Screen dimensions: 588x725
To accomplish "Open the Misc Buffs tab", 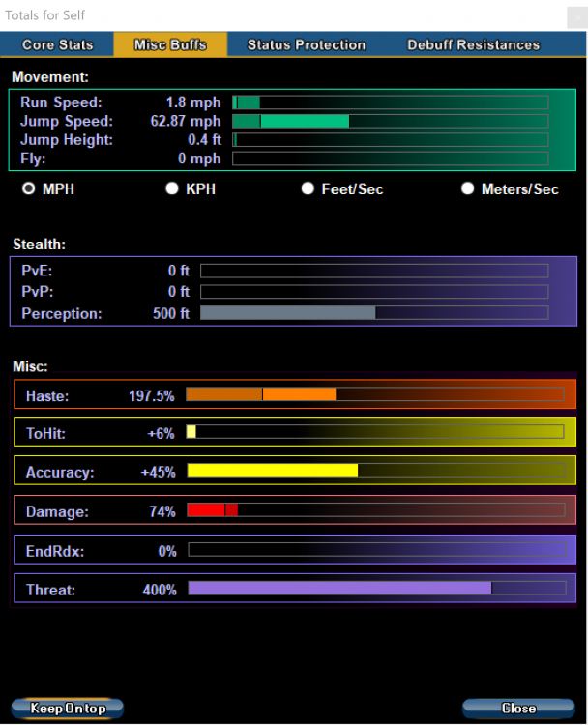I will [170, 44].
